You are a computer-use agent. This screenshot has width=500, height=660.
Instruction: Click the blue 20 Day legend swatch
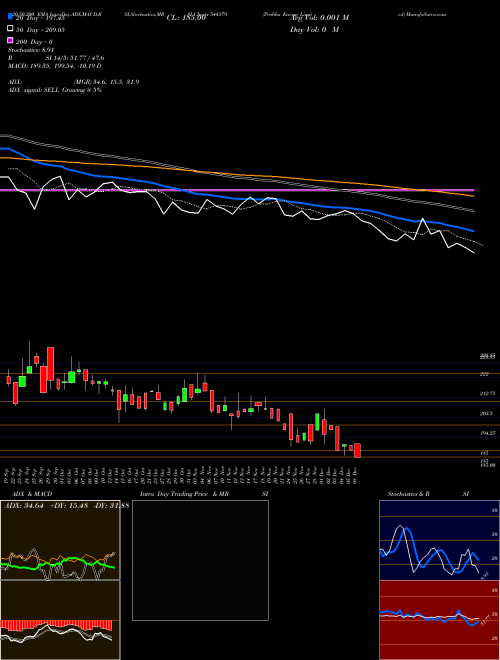click(10, 16)
